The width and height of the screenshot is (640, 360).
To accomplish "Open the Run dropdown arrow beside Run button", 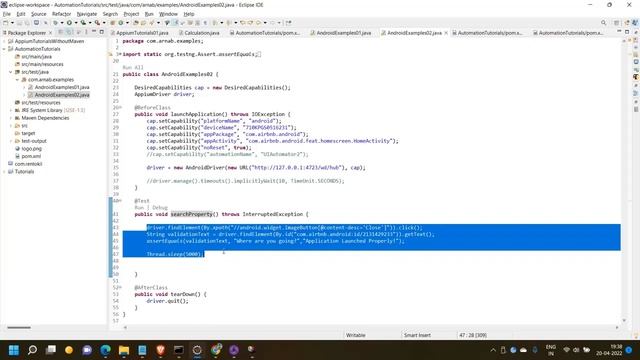I will click(76, 23).
